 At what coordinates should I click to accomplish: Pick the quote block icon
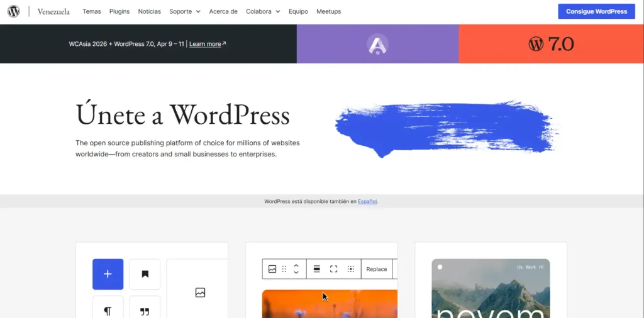[x=145, y=310]
